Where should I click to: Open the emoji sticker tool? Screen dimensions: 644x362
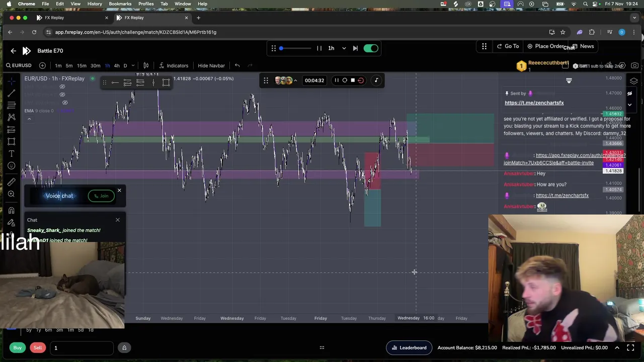(x=12, y=165)
